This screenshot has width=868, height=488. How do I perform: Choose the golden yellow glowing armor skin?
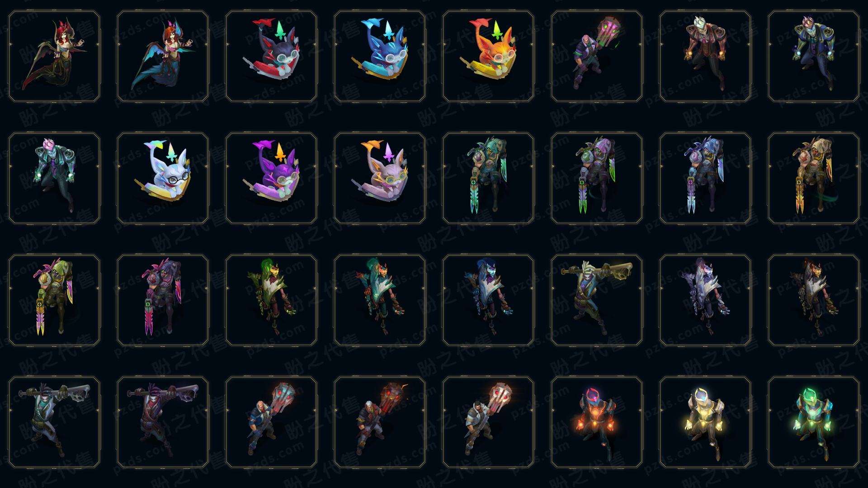tap(705, 422)
